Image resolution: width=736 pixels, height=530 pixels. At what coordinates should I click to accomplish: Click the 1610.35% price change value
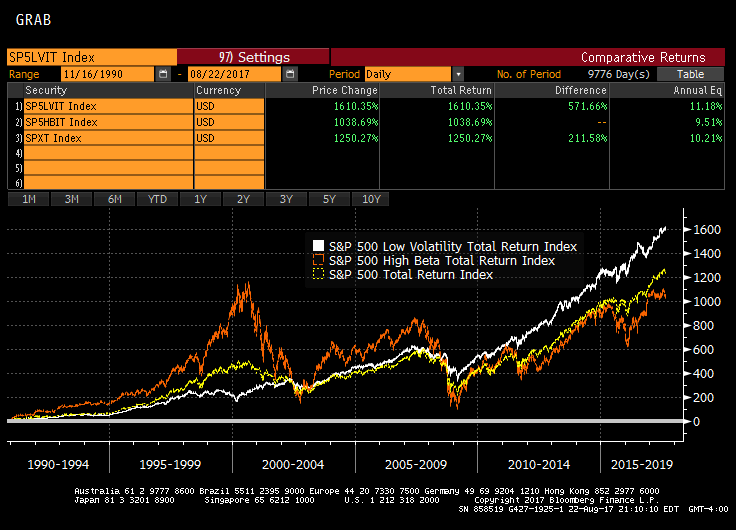pos(356,106)
